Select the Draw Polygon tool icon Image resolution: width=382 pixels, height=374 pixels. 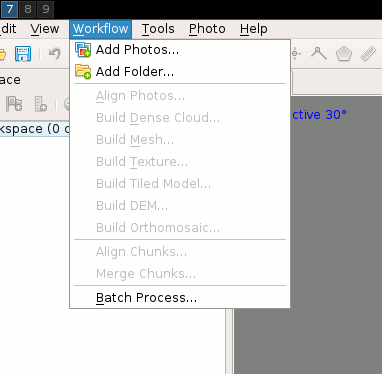[344, 54]
